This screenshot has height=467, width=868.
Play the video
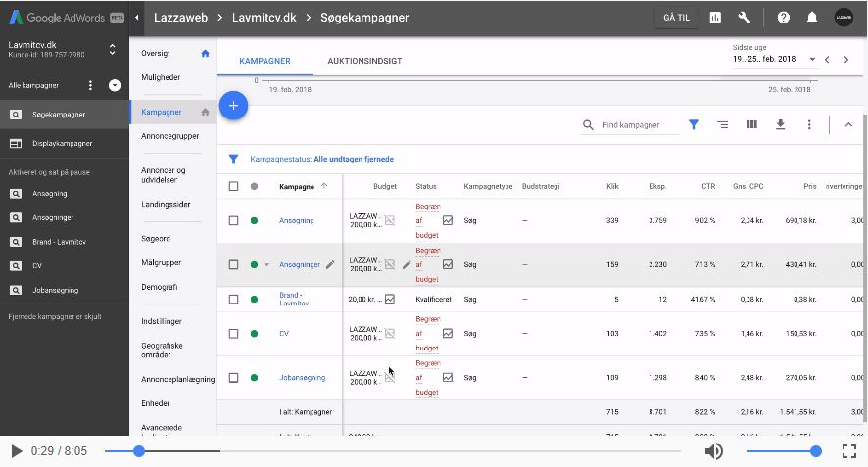17,451
